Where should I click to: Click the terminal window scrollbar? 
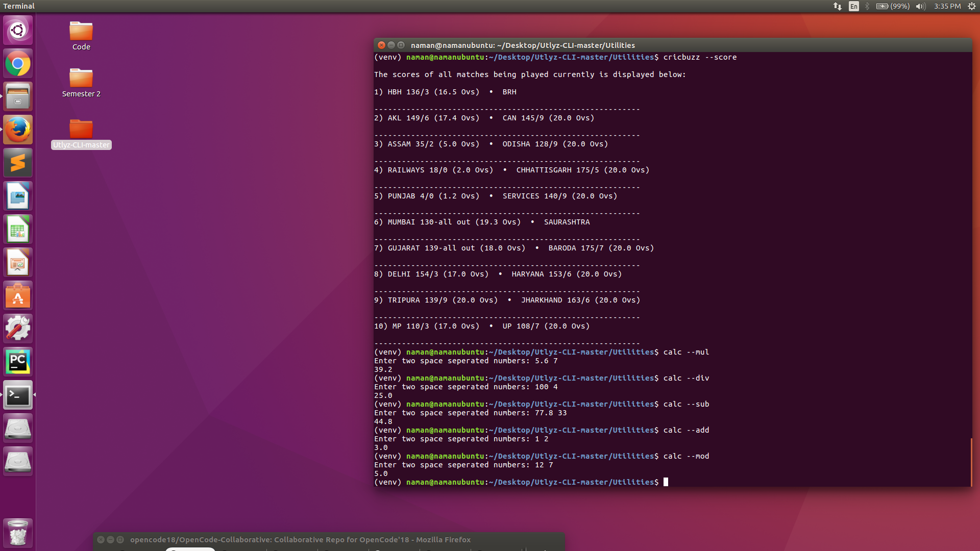971,462
